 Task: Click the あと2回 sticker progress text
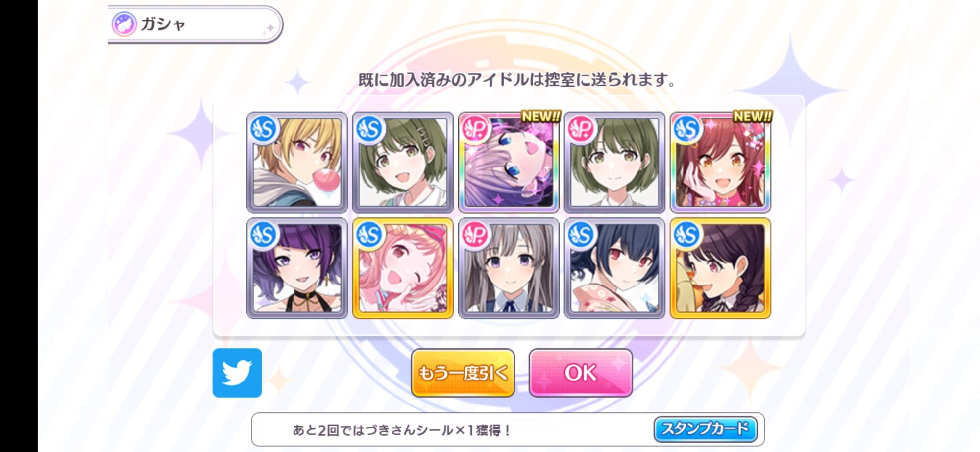point(402,430)
